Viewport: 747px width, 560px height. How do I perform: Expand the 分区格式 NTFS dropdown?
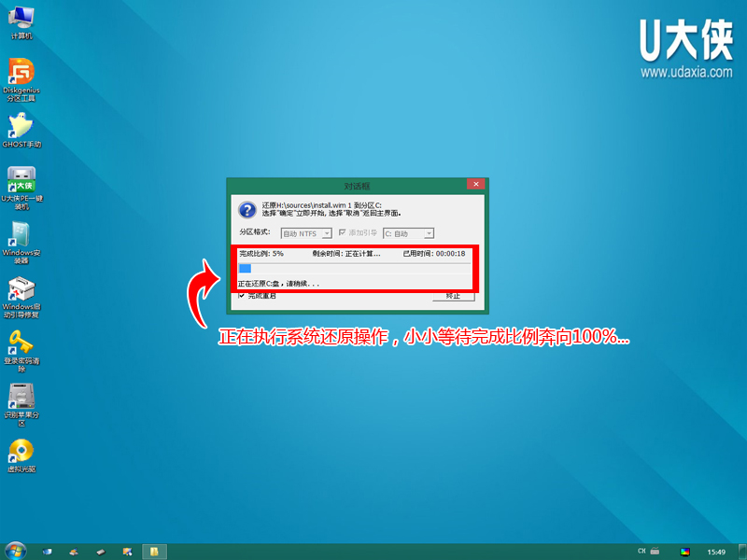click(327, 233)
